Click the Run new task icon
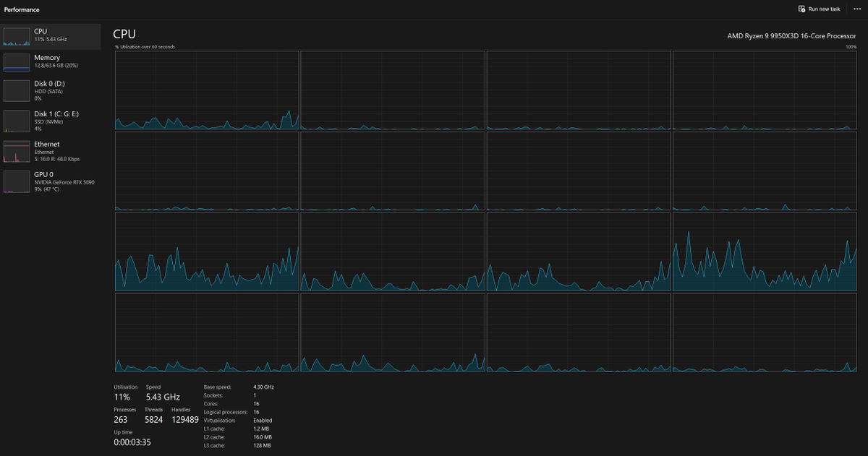Screen dimensions: 868x456 pyautogui.click(x=801, y=9)
